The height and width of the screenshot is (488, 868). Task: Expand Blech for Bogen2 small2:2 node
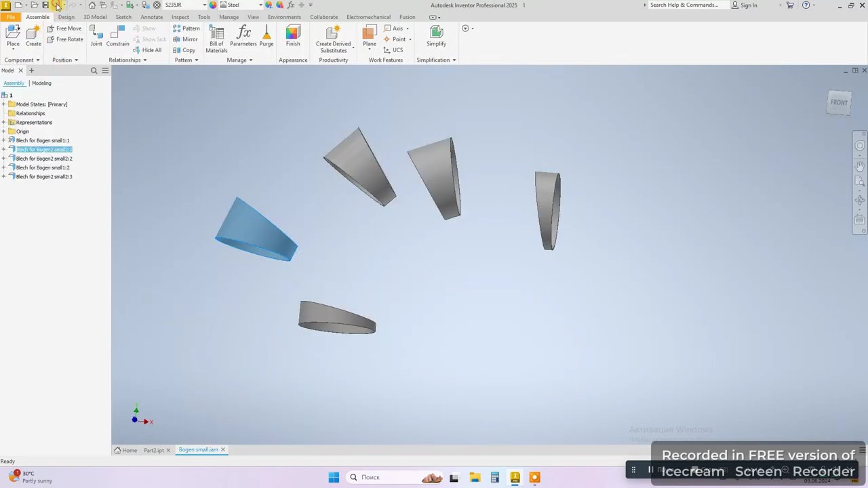(3, 159)
